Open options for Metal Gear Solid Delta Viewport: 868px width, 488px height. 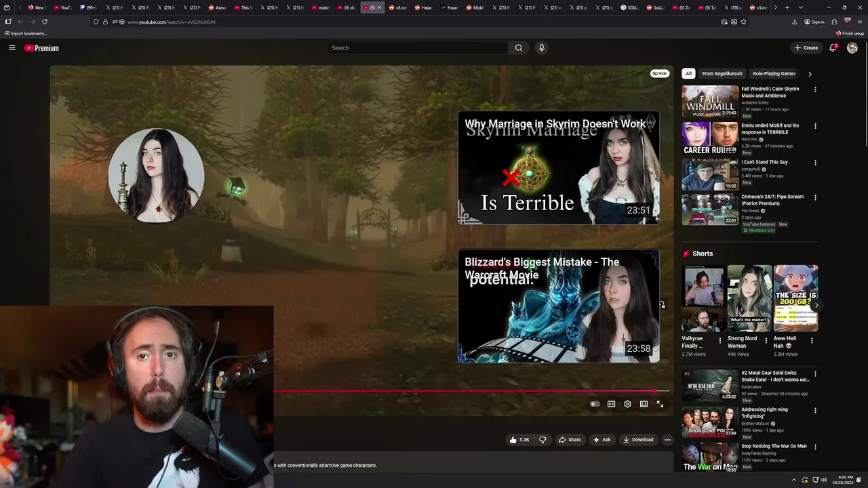click(815, 373)
